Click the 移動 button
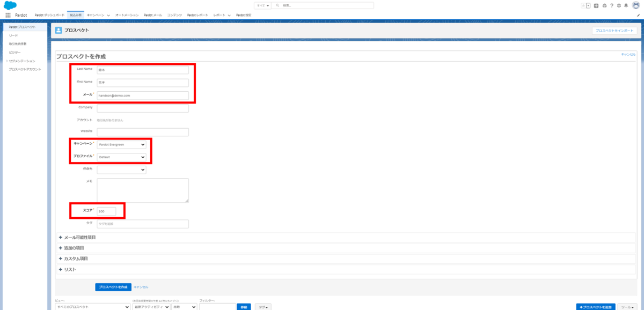 (244, 307)
